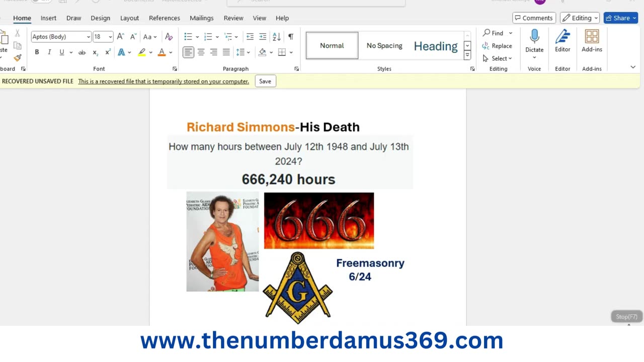Click the Copy icon
644x362 pixels.
pyautogui.click(x=18, y=46)
